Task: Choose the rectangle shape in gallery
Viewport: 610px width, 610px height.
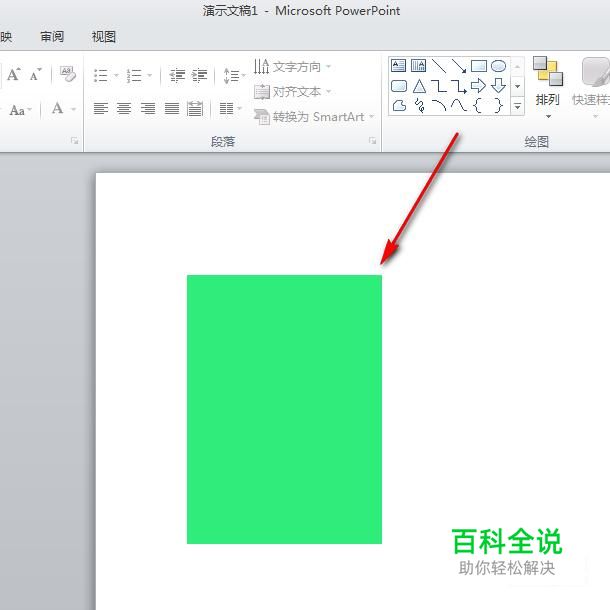Action: pos(479,66)
